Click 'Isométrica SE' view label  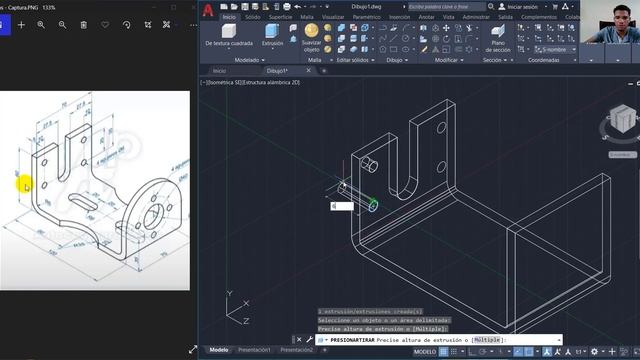pos(224,82)
